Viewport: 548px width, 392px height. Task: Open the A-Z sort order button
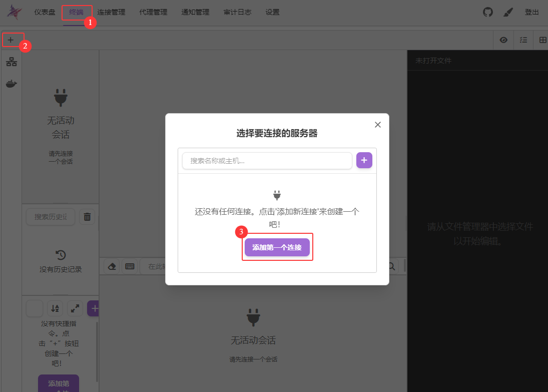pos(55,308)
